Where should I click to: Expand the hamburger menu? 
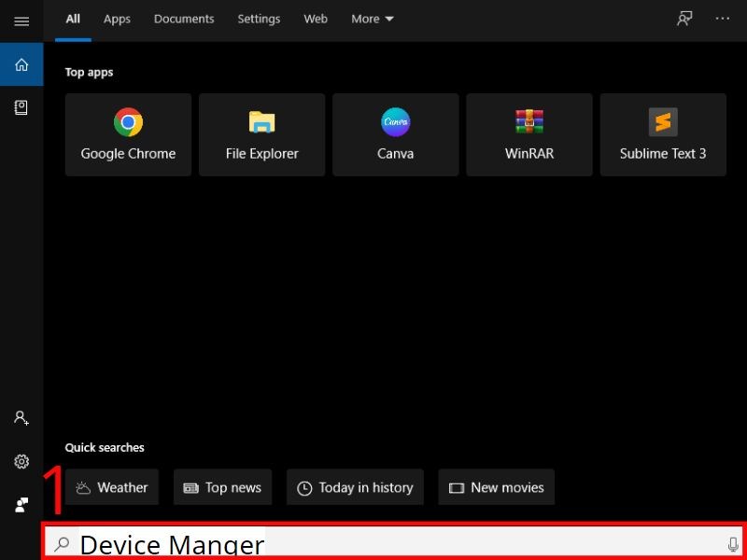(21, 21)
